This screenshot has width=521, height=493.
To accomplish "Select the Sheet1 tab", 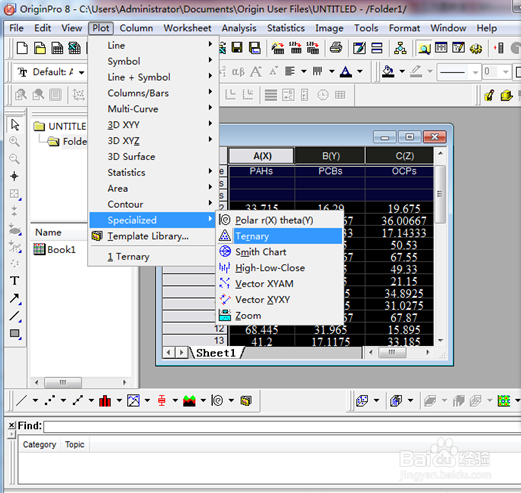I will 216,353.
